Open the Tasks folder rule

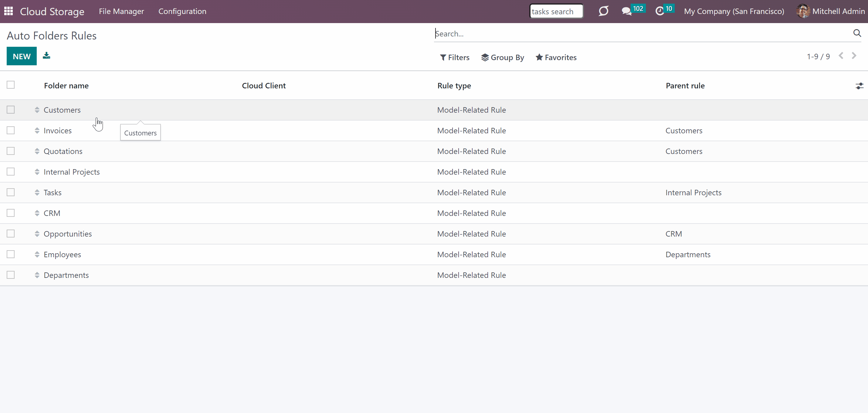click(53, 193)
